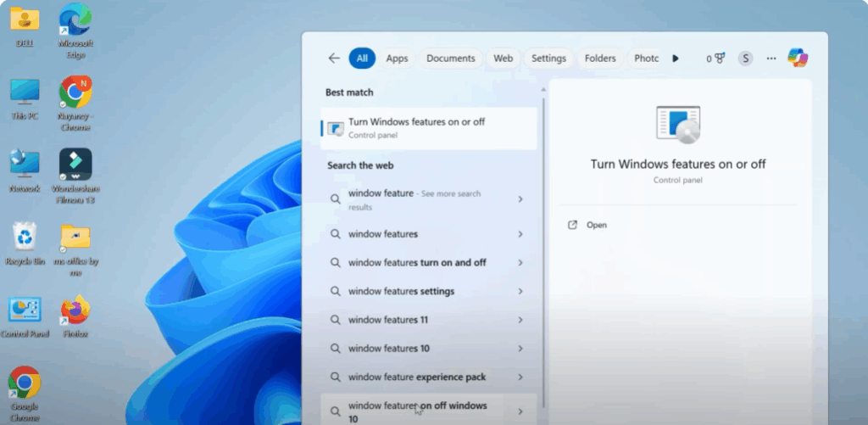The width and height of the screenshot is (868, 425).
Task: Expand 'window features 10' chevron
Action: (520, 349)
